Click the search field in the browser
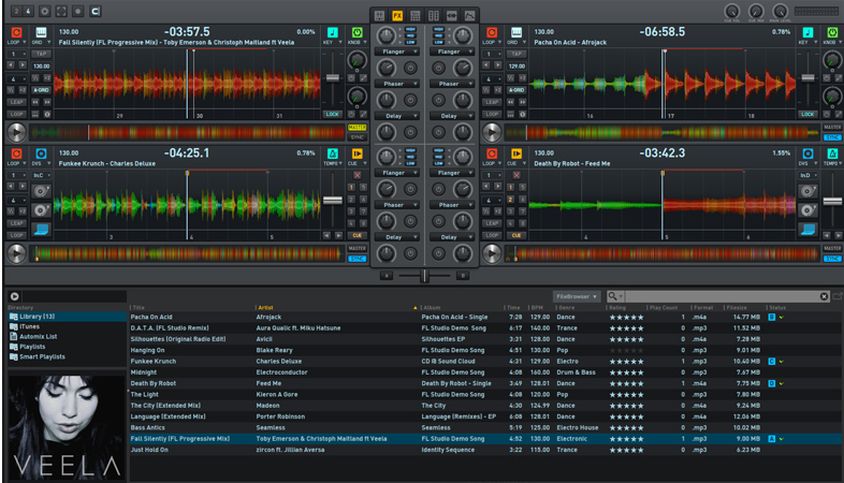This screenshot has height=483, width=844. tap(720, 297)
